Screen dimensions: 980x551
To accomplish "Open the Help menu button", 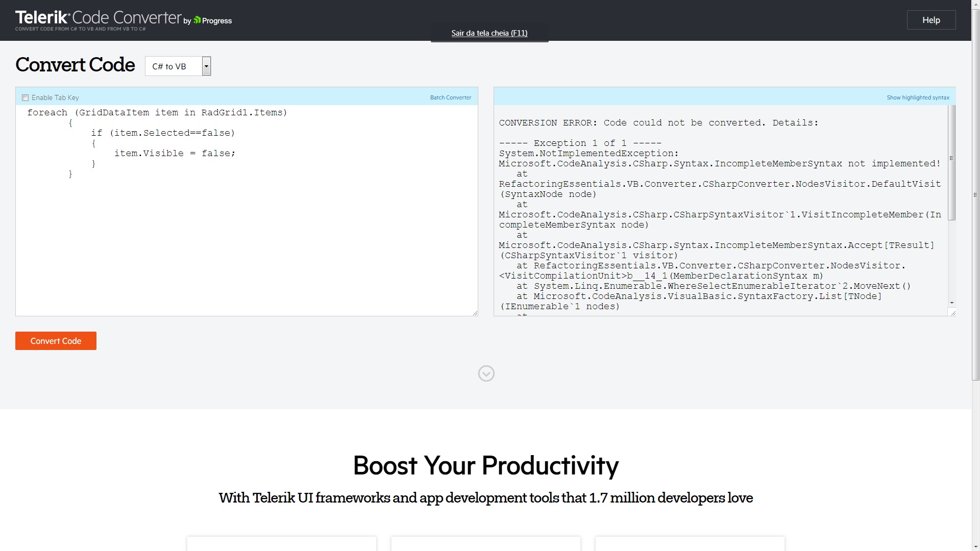I will [931, 20].
